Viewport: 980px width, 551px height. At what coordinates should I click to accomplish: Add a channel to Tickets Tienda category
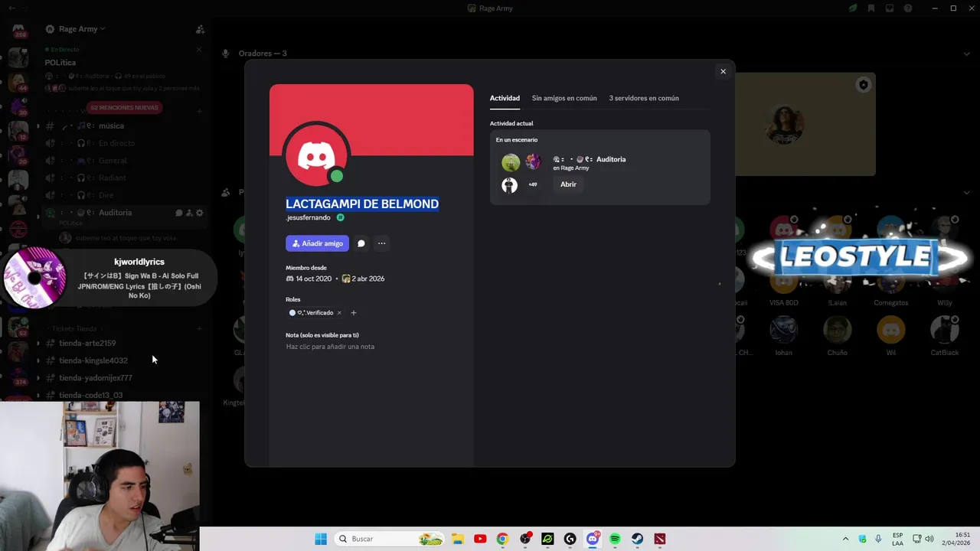pyautogui.click(x=199, y=329)
